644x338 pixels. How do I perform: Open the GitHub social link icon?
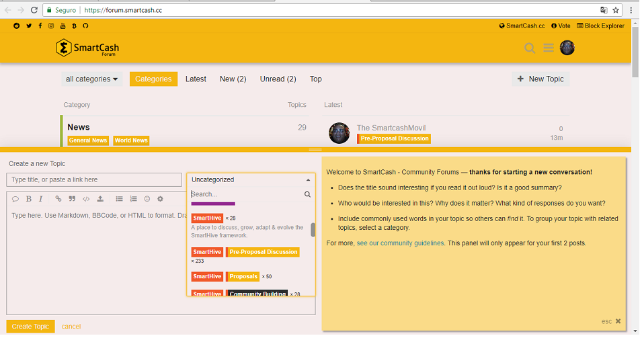pyautogui.click(x=85, y=26)
